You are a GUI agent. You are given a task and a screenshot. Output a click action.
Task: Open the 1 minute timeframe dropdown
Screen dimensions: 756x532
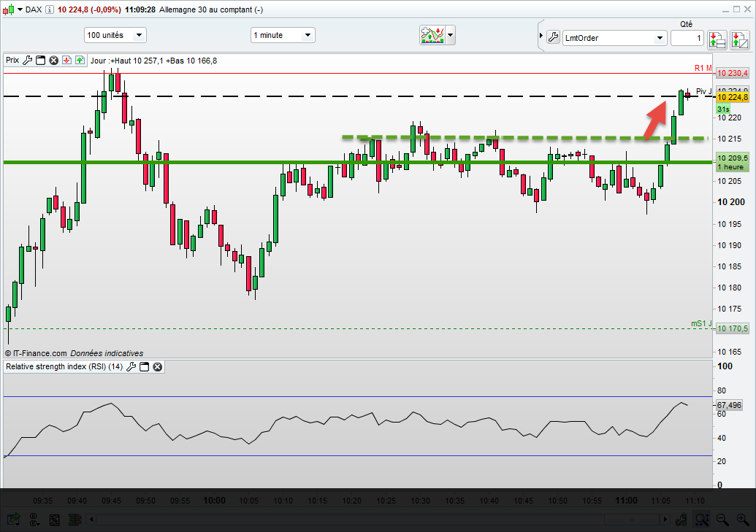click(x=283, y=35)
